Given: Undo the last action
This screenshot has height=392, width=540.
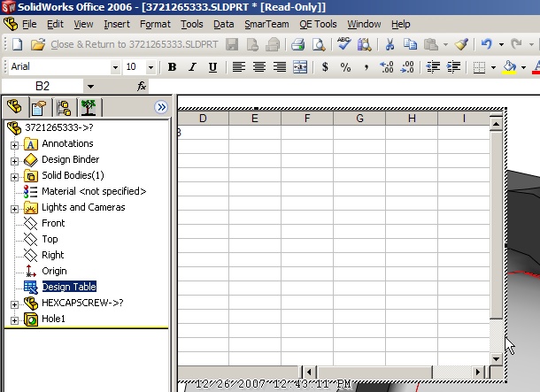Looking at the screenshot, I should 487,44.
